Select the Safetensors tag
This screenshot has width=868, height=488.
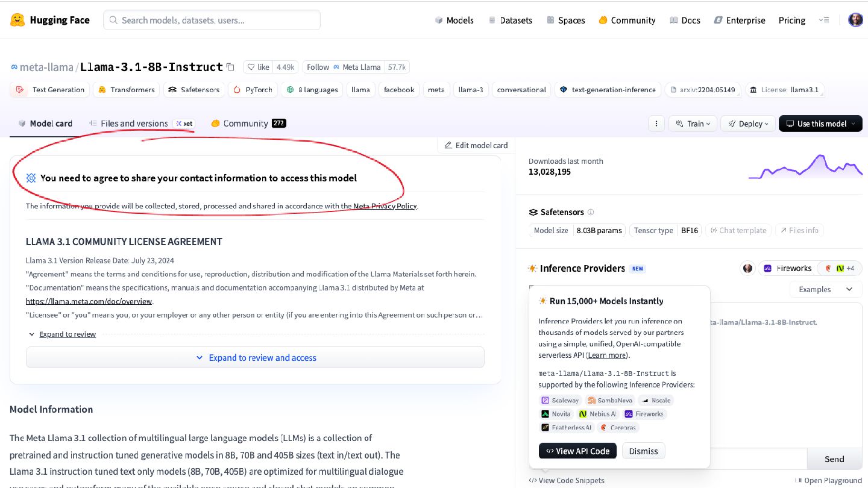pyautogui.click(x=193, y=90)
